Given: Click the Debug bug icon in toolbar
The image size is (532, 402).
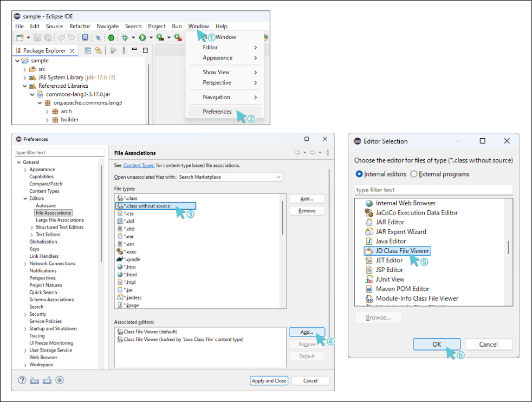Looking at the screenshot, I should click(x=125, y=38).
